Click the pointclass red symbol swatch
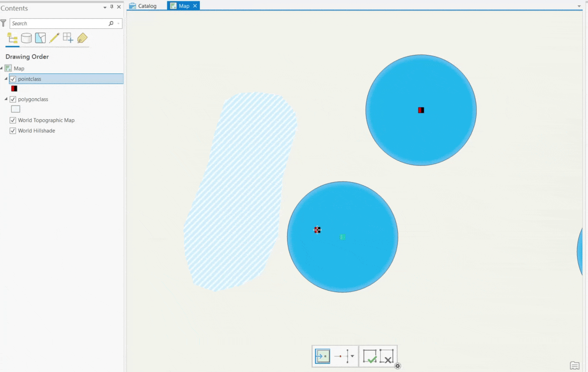 pyautogui.click(x=14, y=88)
